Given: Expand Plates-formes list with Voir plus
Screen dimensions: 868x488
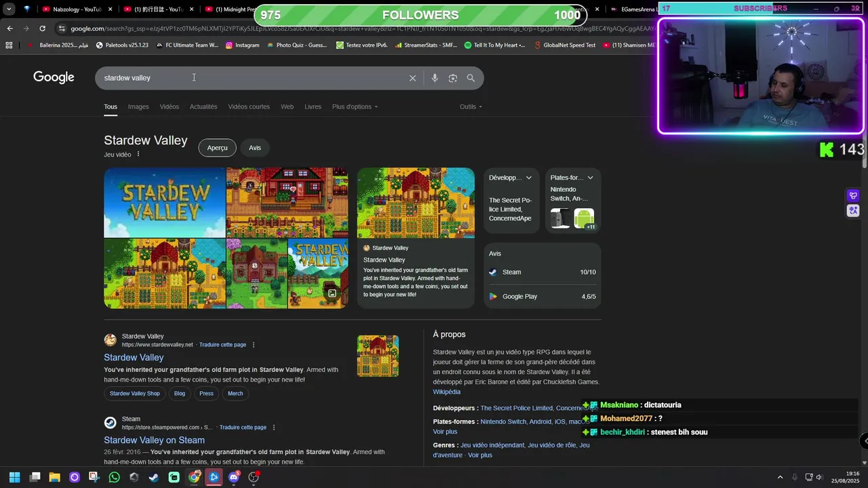Looking at the screenshot, I should [446, 432].
